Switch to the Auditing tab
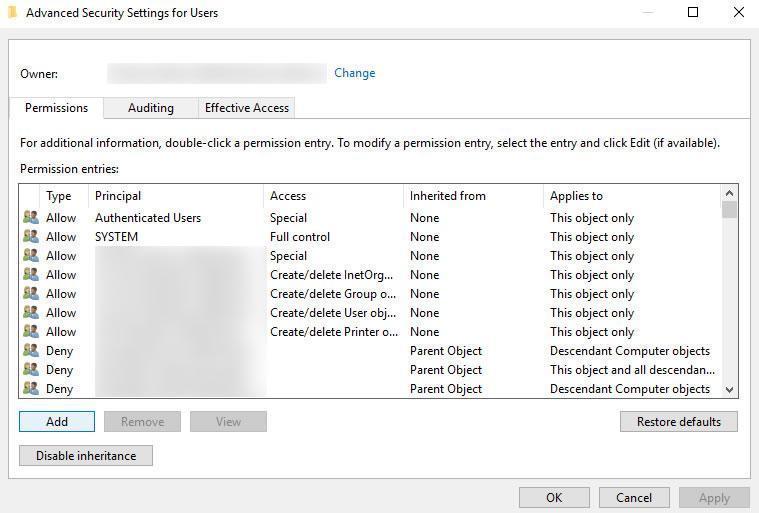This screenshot has height=513, width=759. pyautogui.click(x=150, y=108)
